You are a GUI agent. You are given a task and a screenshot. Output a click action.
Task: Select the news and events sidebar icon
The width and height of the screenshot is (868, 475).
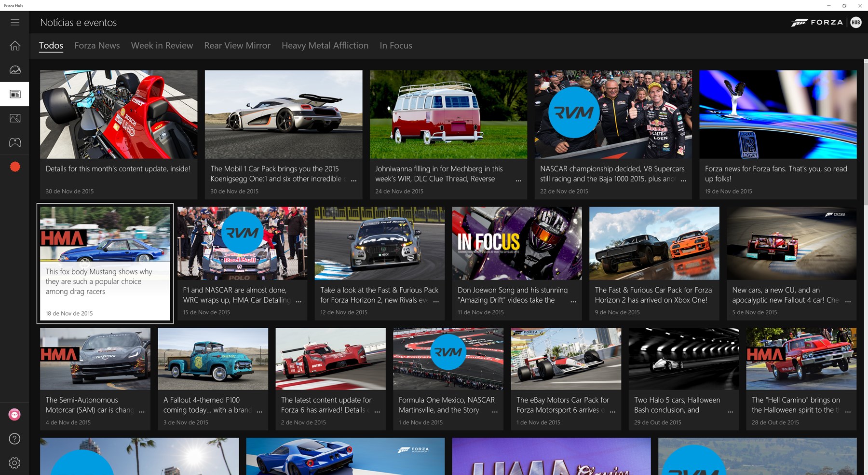pos(15,94)
